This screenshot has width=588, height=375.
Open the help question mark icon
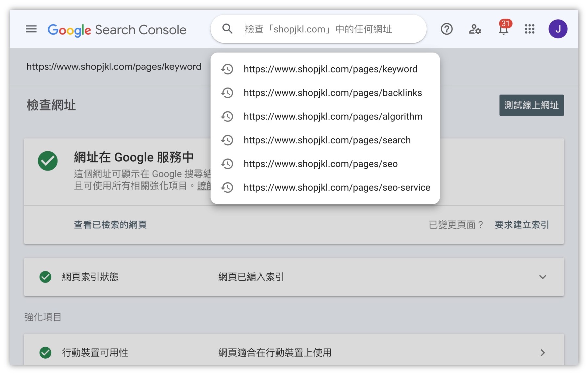pos(446,29)
